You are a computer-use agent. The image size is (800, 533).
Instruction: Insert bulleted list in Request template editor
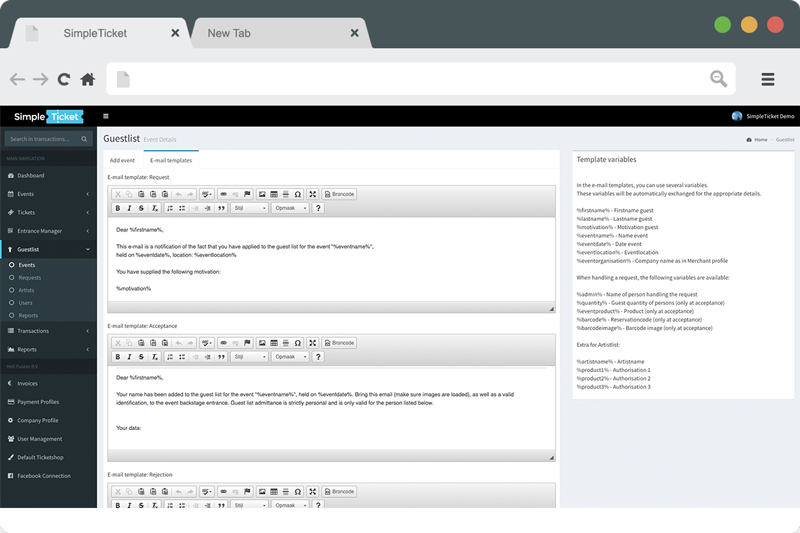coord(182,208)
